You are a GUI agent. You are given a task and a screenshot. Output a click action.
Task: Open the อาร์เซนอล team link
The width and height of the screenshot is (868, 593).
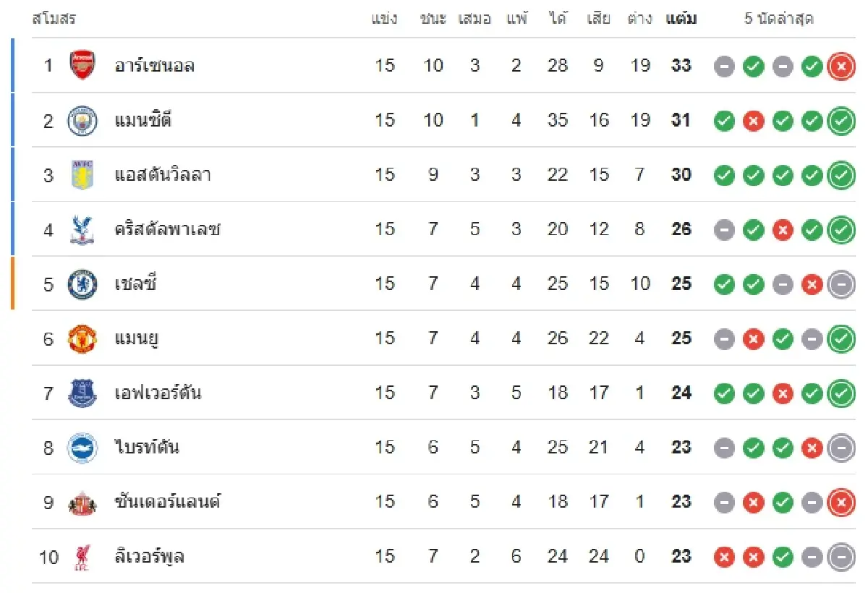(154, 66)
